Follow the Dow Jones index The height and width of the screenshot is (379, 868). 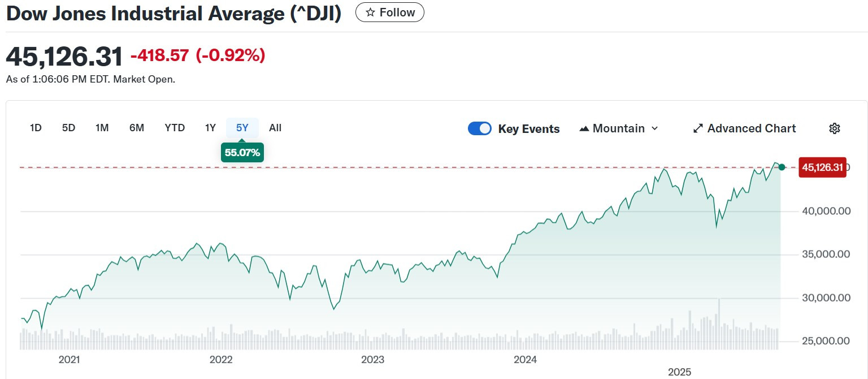(390, 12)
